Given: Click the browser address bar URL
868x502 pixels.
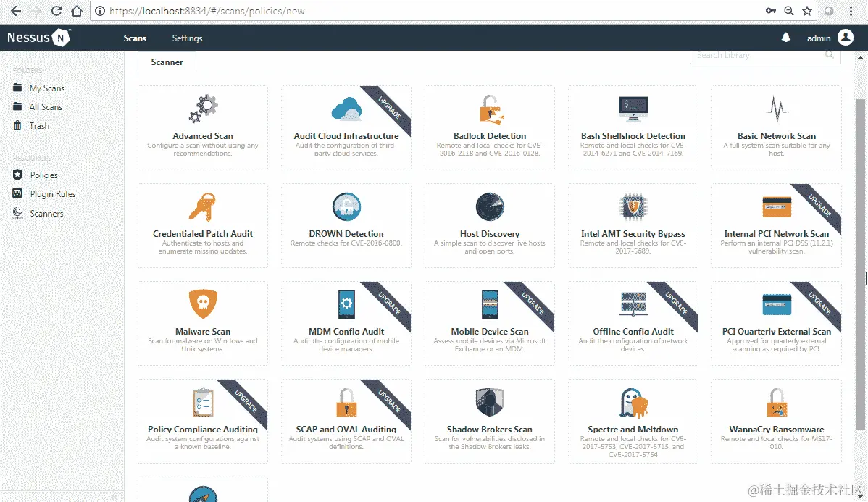Looking at the screenshot, I should tap(207, 11).
